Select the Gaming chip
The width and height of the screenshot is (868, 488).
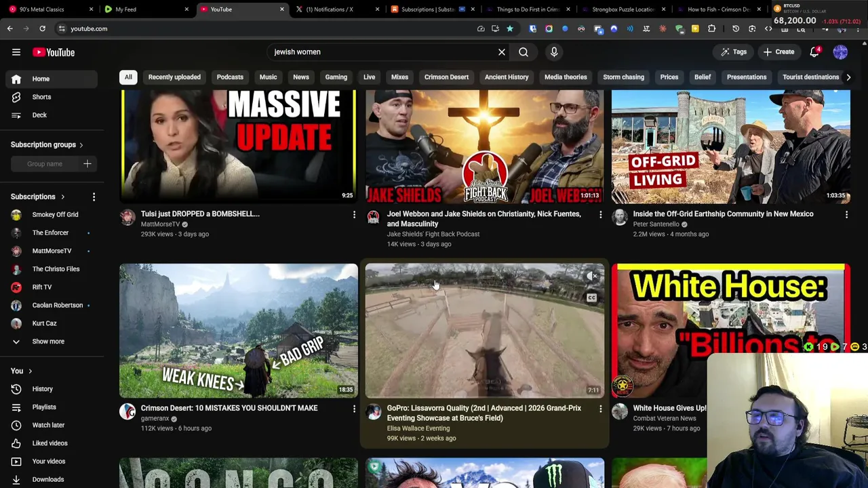click(336, 77)
